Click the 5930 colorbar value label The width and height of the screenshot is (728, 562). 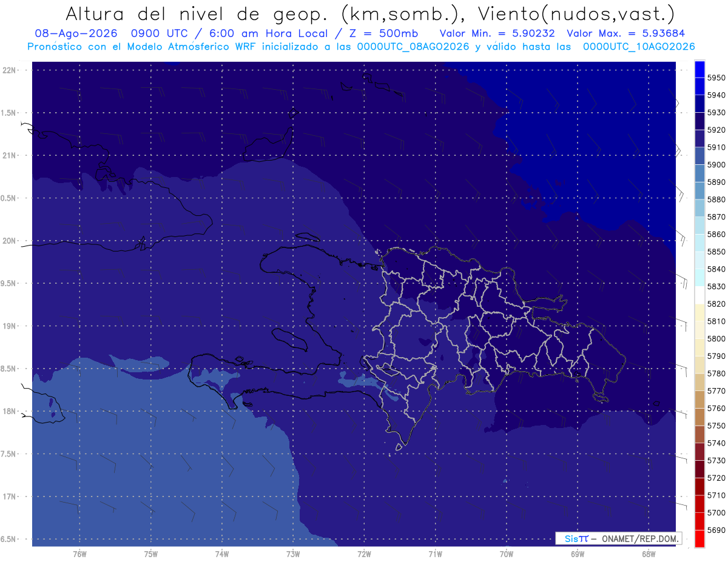coord(716,113)
